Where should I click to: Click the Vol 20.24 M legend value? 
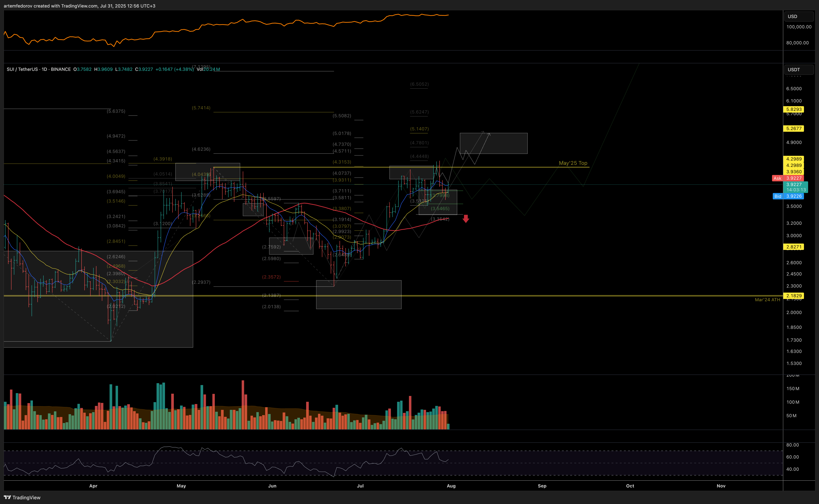[208, 69]
